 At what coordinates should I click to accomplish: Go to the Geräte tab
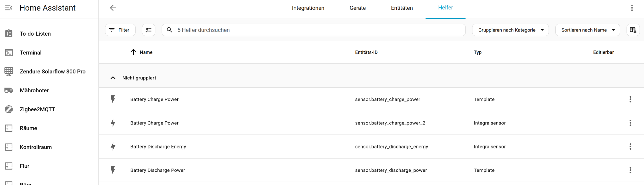click(x=357, y=8)
